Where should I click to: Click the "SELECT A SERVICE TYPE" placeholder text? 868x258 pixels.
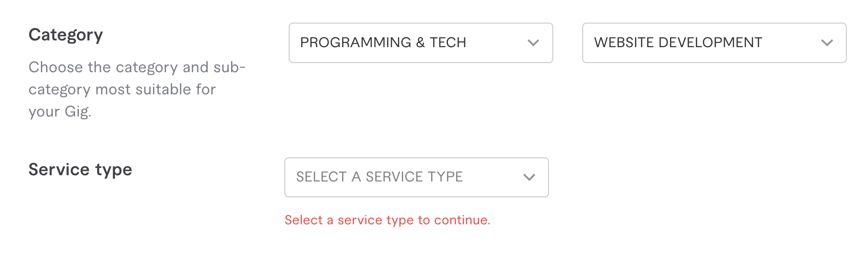(379, 177)
